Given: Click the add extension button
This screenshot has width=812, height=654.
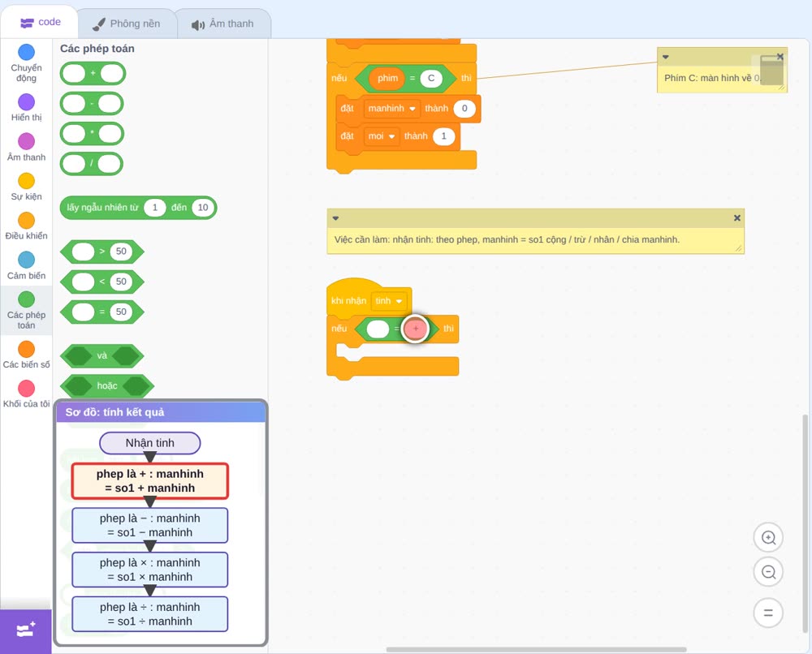Looking at the screenshot, I should (x=26, y=630).
